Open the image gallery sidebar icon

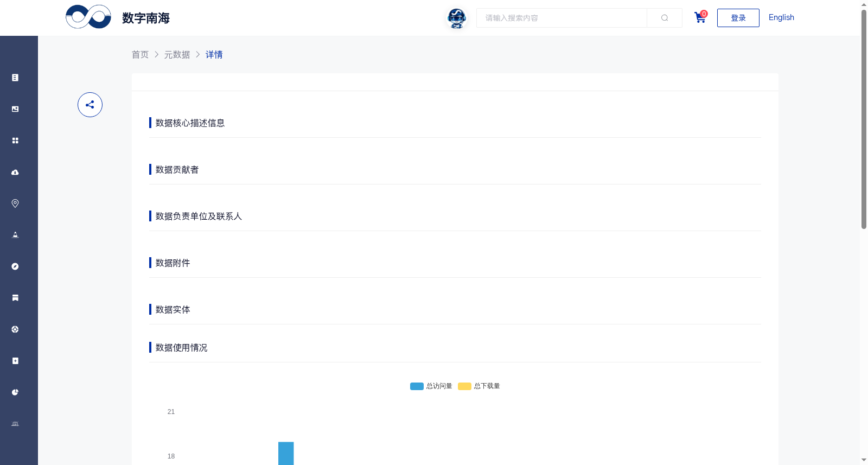pyautogui.click(x=15, y=109)
